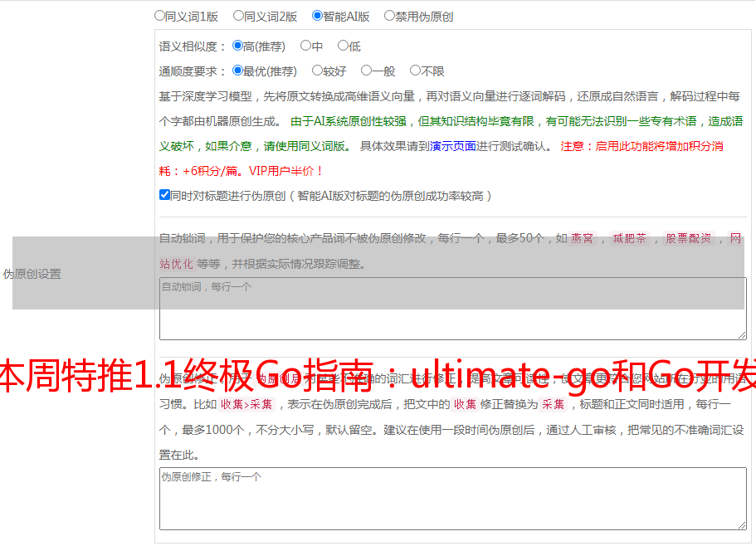Select 不限 for 通顺度要求
Screen dimensions: 756x546
pos(415,71)
